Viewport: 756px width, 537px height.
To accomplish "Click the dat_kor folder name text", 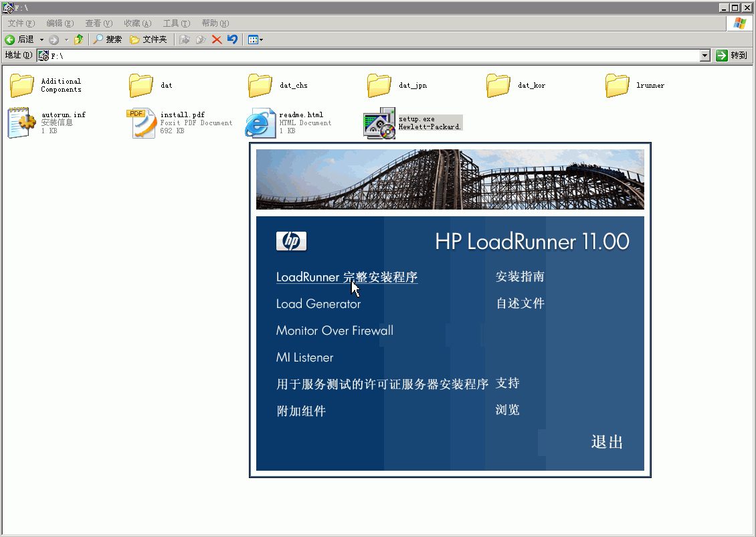I will click(531, 86).
